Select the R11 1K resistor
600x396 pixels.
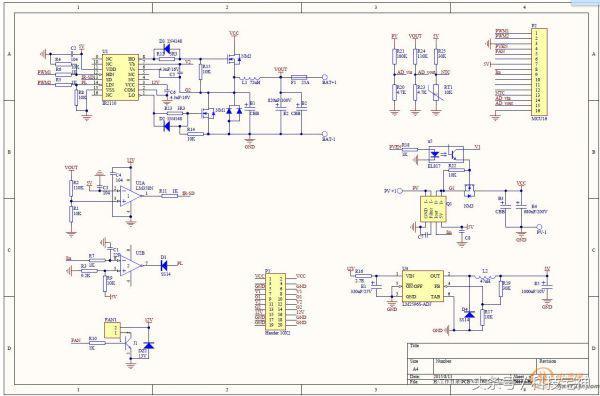(170, 196)
